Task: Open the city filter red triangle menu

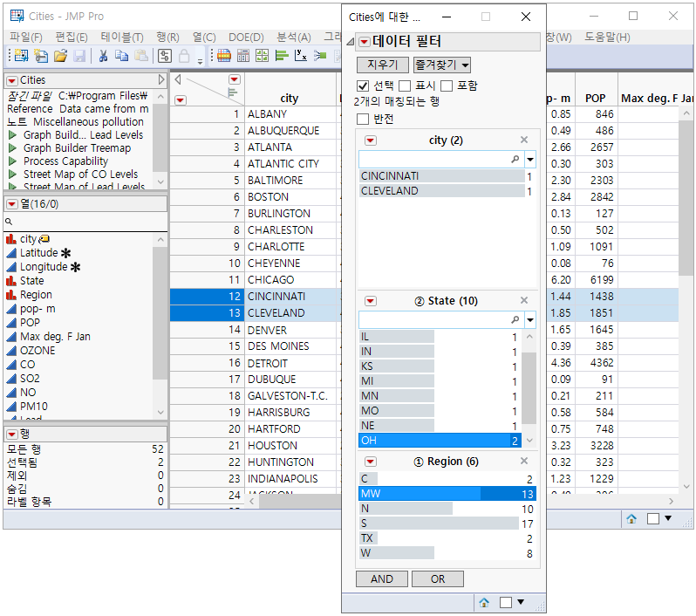Action: [371, 140]
